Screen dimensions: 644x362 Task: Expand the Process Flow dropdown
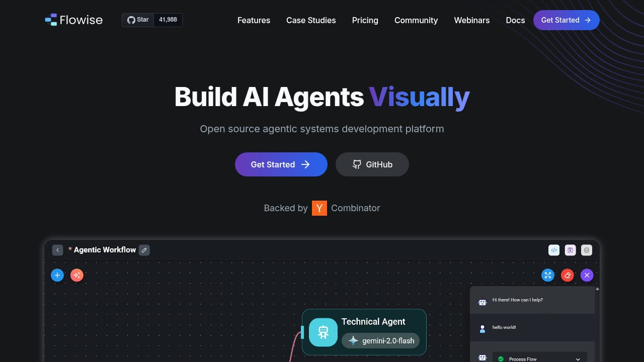tap(539, 358)
